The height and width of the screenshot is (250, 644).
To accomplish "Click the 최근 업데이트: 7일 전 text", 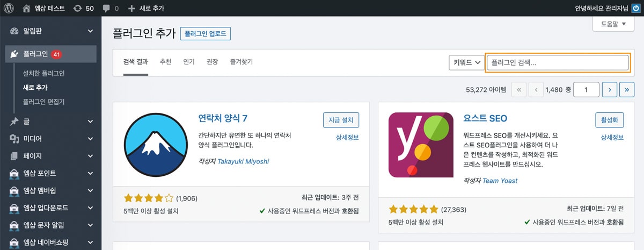I will 596,209.
